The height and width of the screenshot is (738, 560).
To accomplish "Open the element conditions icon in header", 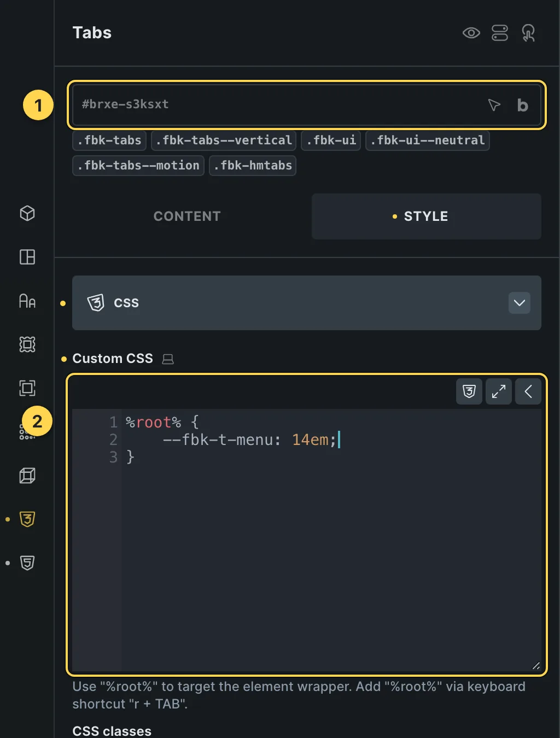I will (500, 33).
